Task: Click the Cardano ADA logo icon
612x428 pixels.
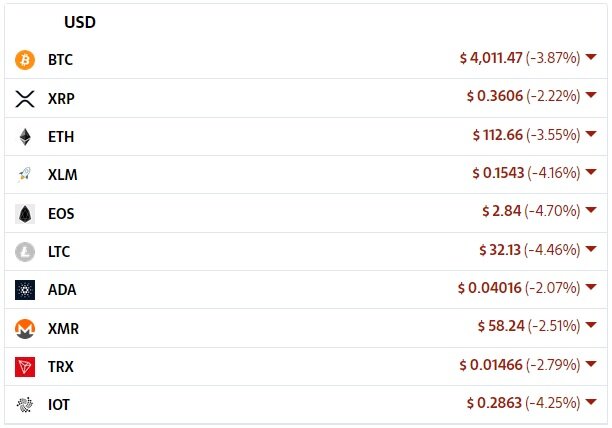Action: (25, 290)
